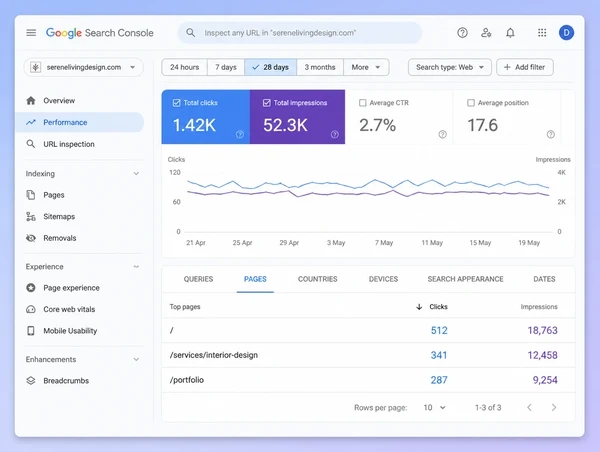Switch to the PAGES tab

pyautogui.click(x=255, y=279)
